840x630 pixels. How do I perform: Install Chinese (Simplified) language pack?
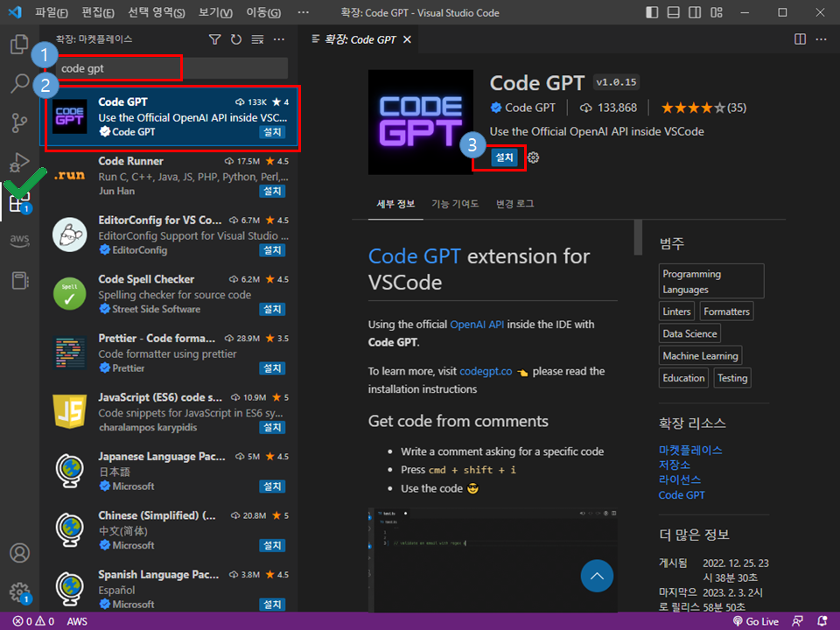(272, 545)
